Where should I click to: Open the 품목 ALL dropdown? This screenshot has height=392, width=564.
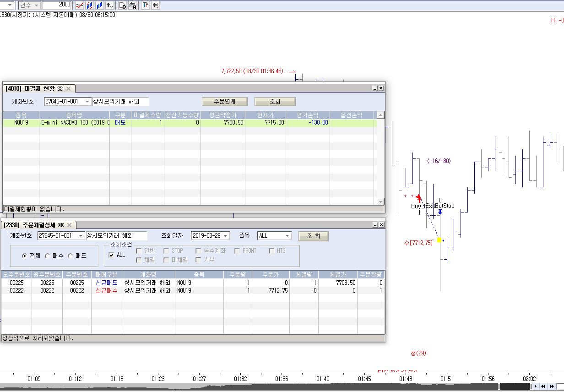pos(287,236)
